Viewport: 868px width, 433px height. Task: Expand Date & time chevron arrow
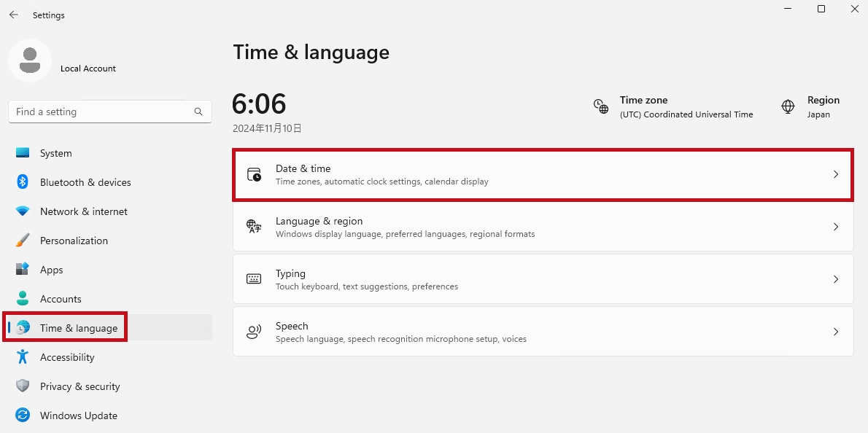coord(836,175)
